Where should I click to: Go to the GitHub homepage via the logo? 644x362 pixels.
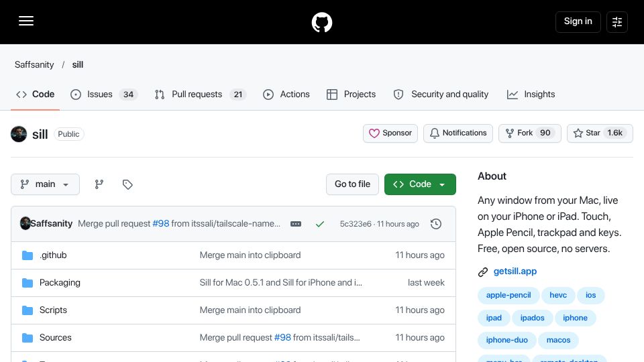pyautogui.click(x=321, y=22)
